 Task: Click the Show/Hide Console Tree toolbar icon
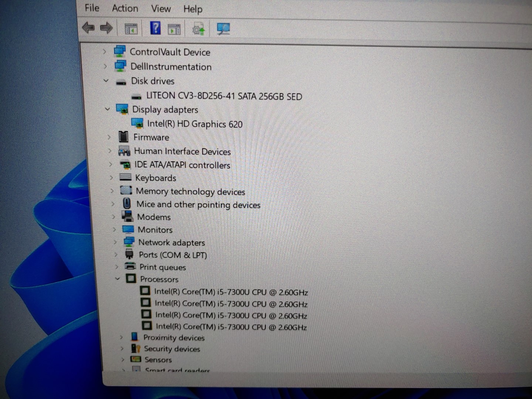click(x=131, y=28)
